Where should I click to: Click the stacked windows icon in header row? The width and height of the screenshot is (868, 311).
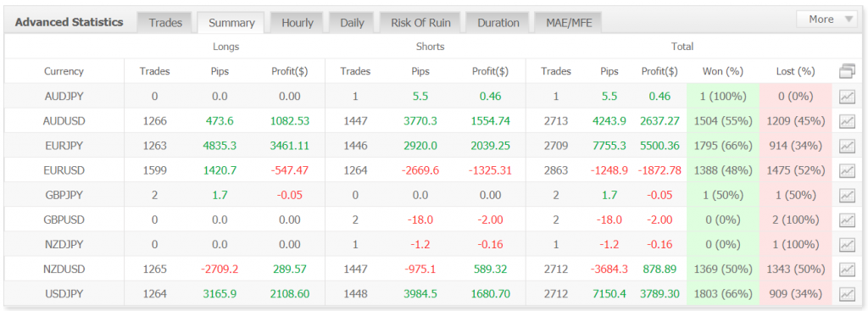point(847,71)
